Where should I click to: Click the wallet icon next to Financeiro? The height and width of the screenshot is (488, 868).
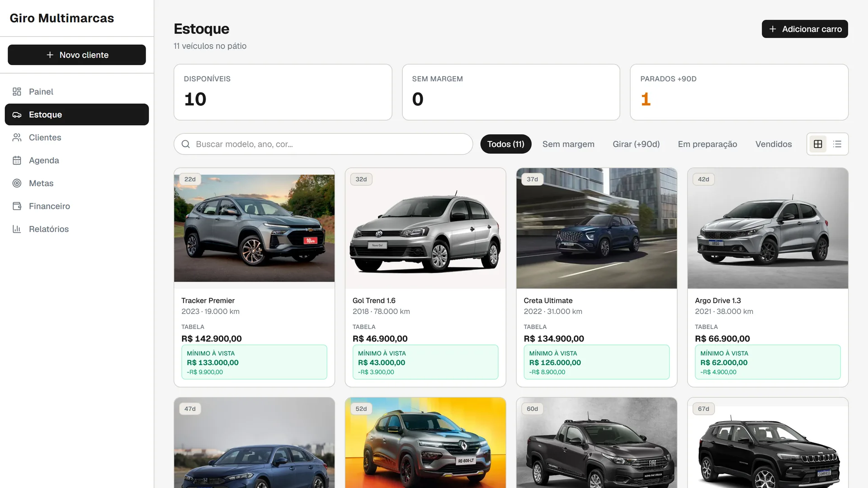click(17, 206)
